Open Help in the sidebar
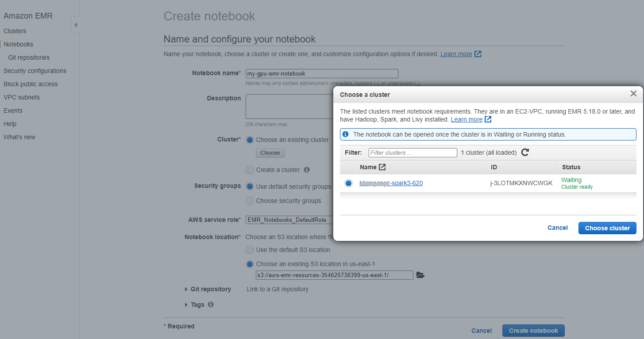 10,124
